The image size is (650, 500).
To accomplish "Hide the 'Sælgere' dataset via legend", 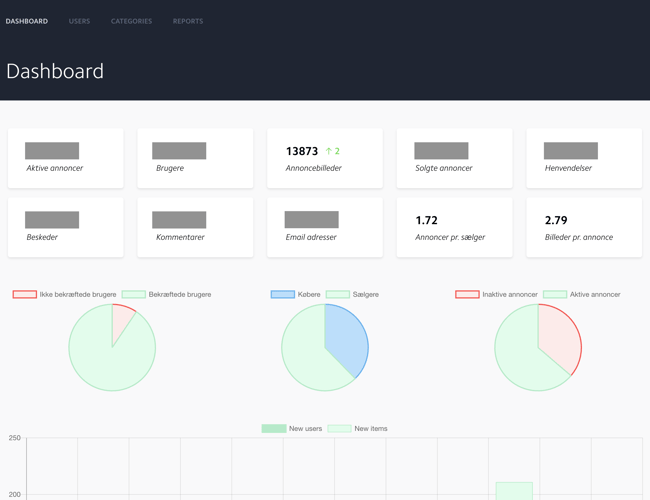I will coord(338,295).
